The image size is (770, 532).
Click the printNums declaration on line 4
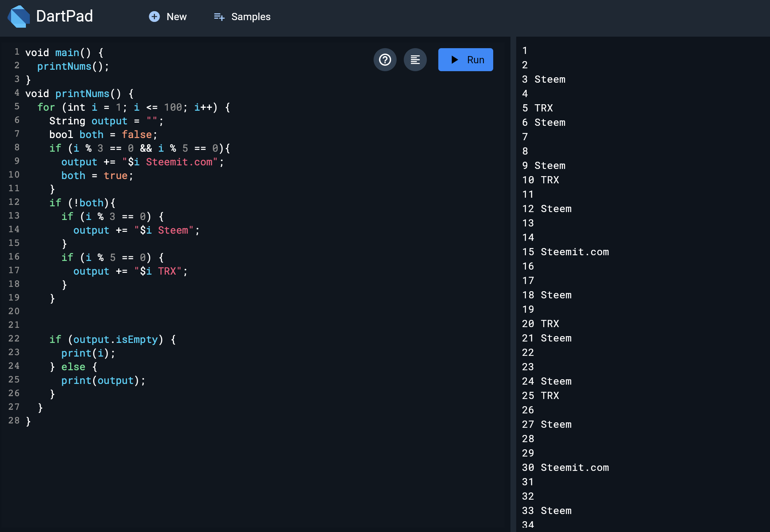click(82, 93)
